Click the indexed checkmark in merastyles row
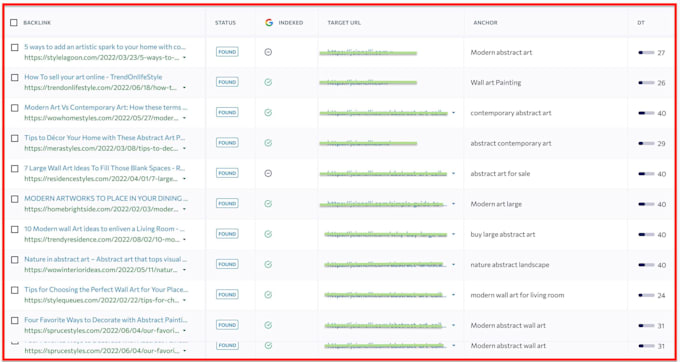This screenshot has width=680, height=362. [x=268, y=143]
